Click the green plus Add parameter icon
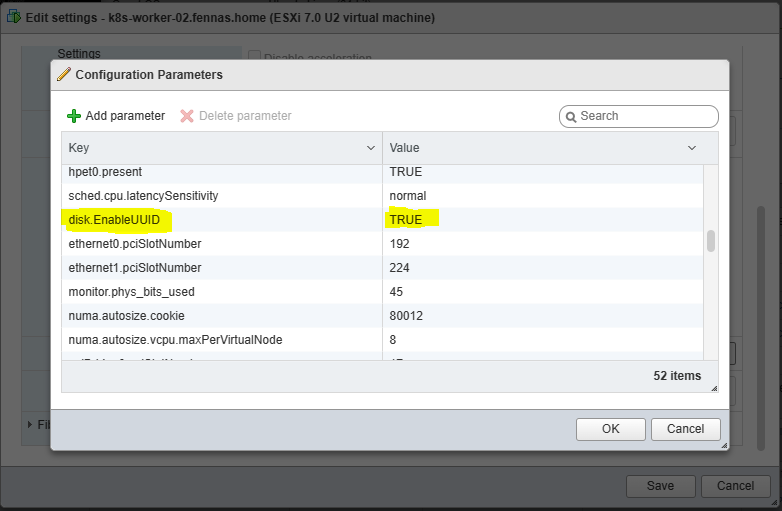Screen dimensions: 782x511 (x=74, y=116)
